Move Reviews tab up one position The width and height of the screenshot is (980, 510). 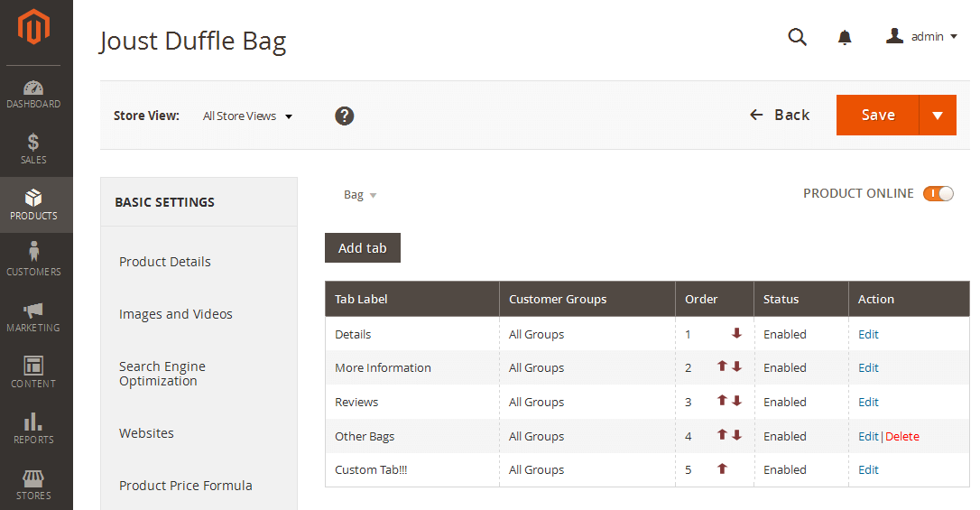pyautogui.click(x=722, y=401)
